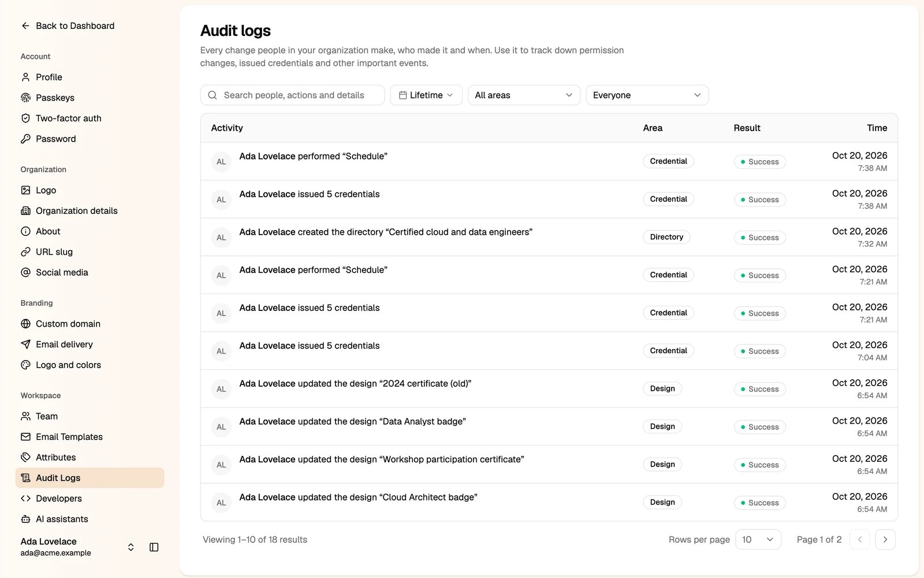Viewport: 924px width, 578px height.
Task: Open the Lifetime date range dropdown
Action: (426, 95)
